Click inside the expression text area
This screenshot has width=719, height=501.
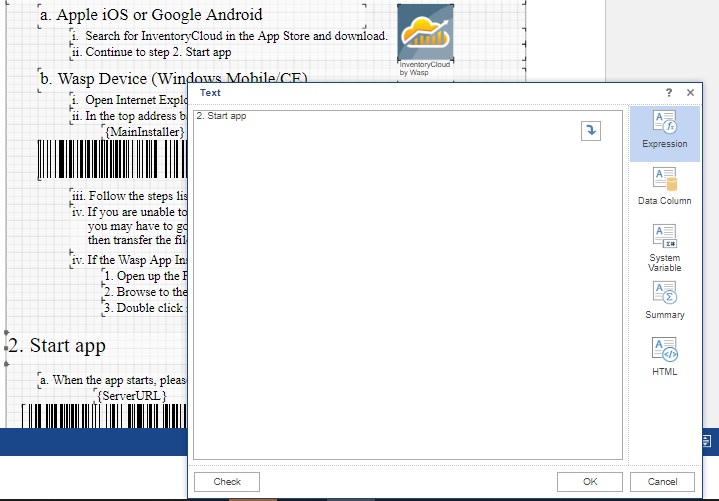pyautogui.click(x=400, y=300)
